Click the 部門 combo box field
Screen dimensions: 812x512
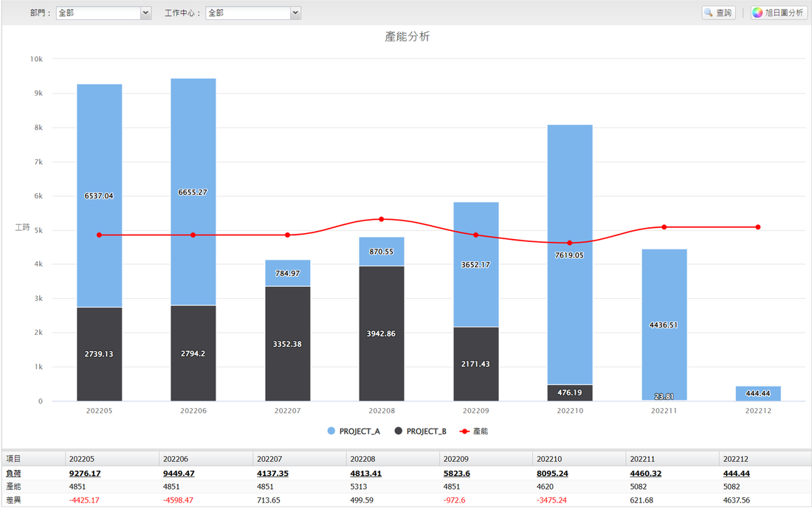click(97, 13)
